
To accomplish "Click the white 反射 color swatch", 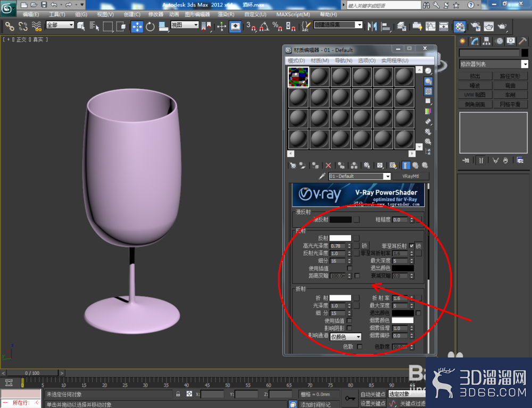I will click(340, 238).
